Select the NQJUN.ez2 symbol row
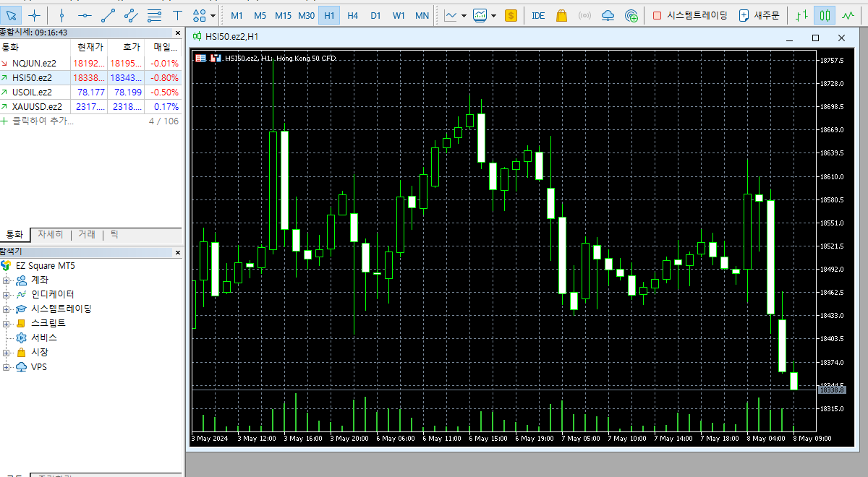Image resolution: width=868 pixels, height=477 pixels. (90, 63)
